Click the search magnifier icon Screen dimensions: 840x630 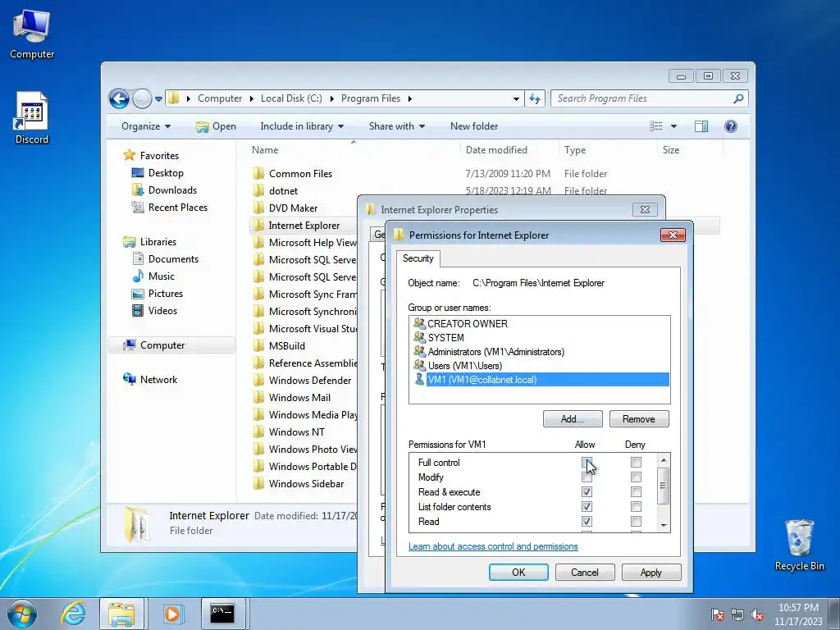coord(738,98)
